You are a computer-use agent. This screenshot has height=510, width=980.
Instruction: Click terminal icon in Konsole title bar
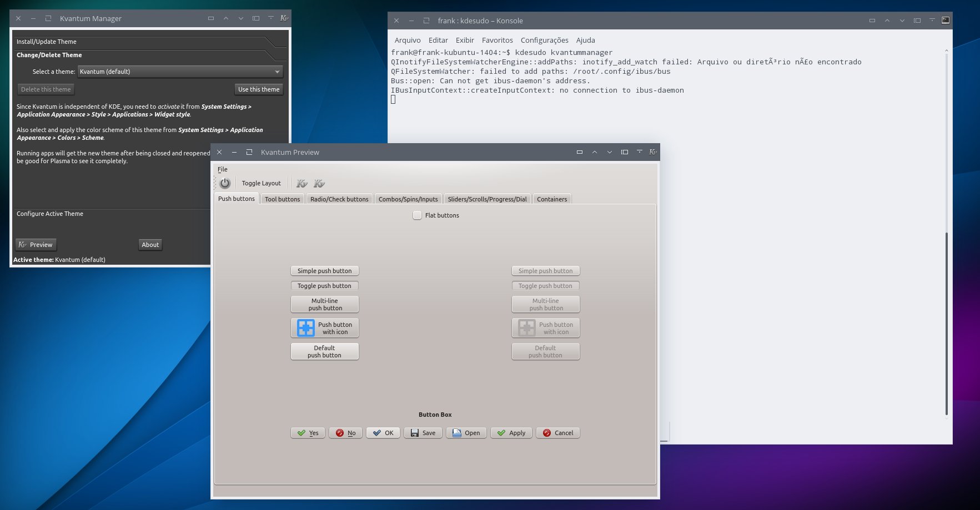(x=946, y=21)
